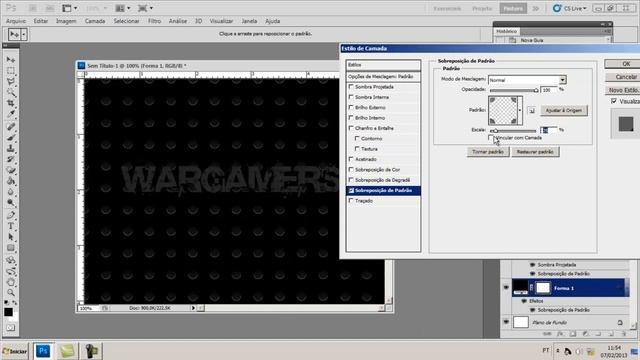This screenshot has height=360, width=640.
Task: Click the Restaurar padrão button
Action: pos(535,152)
